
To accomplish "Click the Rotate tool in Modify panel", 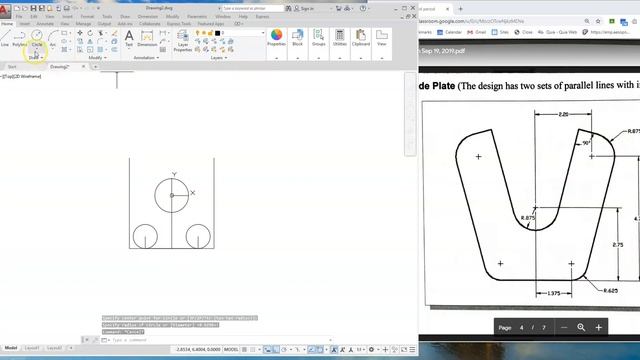I will pyautogui.click(x=90, y=33).
